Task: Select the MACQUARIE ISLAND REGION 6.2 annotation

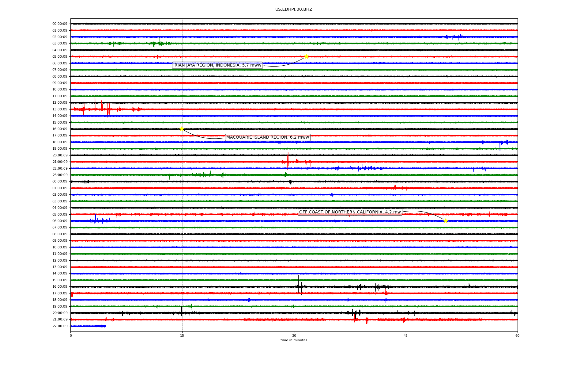Action: [268, 137]
